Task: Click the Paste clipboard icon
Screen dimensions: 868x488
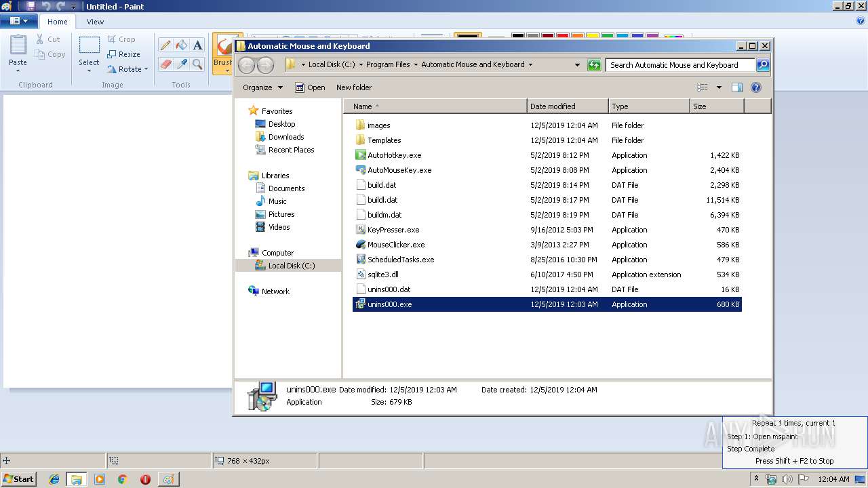Action: (x=18, y=45)
